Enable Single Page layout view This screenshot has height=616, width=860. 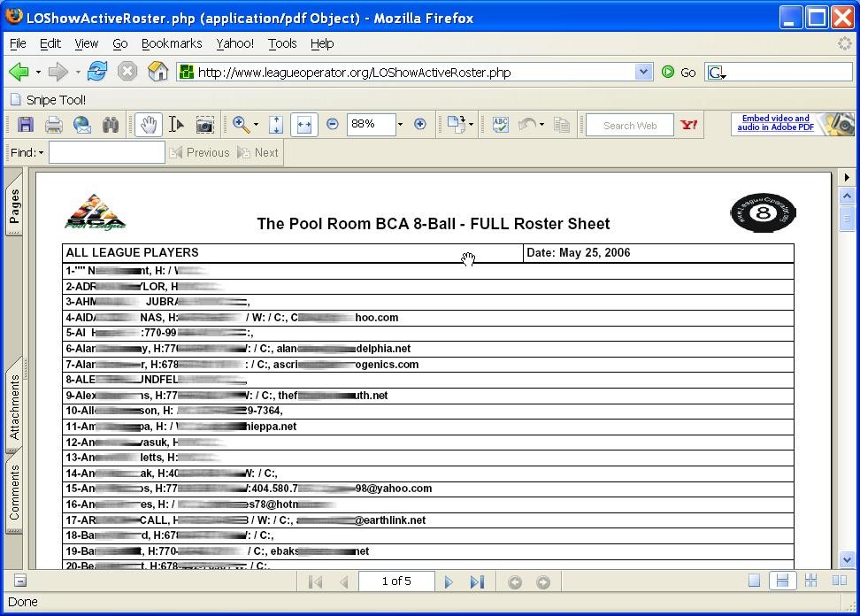754,581
